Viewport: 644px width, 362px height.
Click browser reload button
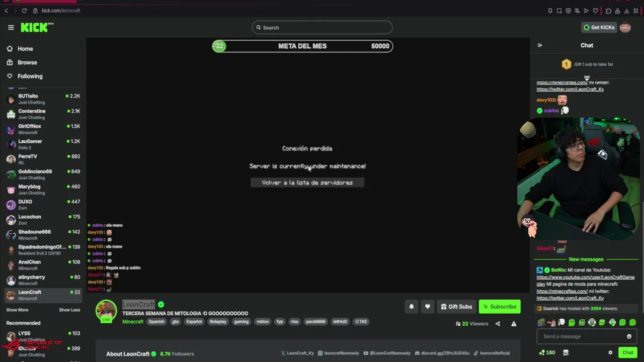click(x=24, y=11)
